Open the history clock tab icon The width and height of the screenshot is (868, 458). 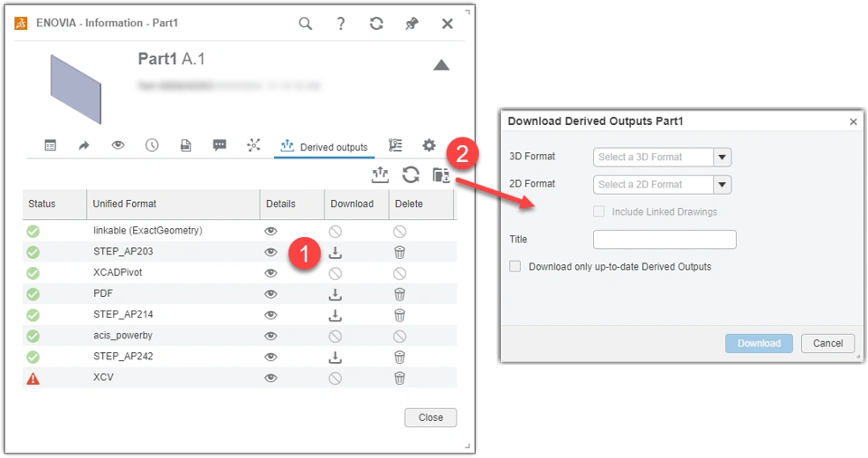click(152, 145)
